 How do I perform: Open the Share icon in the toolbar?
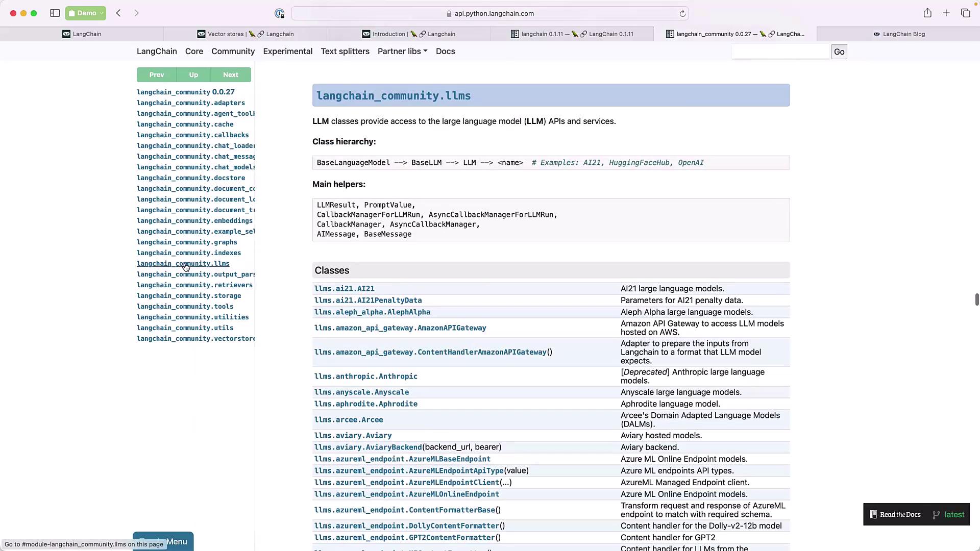pos(927,13)
